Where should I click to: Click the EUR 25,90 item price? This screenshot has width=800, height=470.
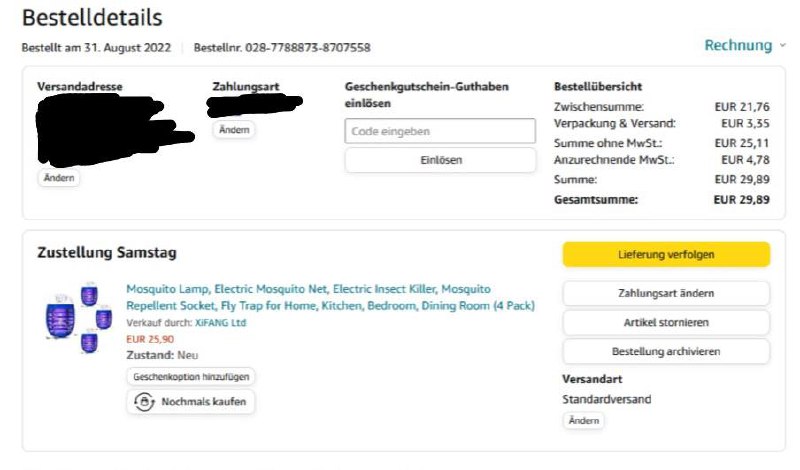[x=148, y=339]
